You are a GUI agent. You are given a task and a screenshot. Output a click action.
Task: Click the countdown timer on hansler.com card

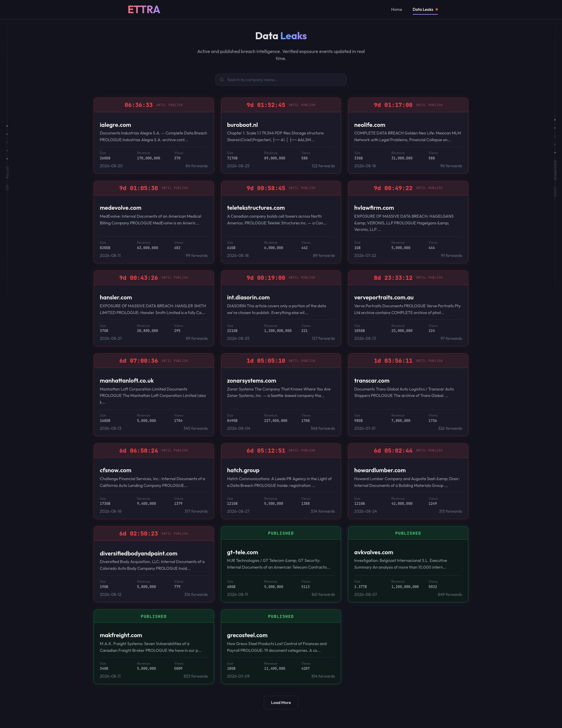click(138, 278)
